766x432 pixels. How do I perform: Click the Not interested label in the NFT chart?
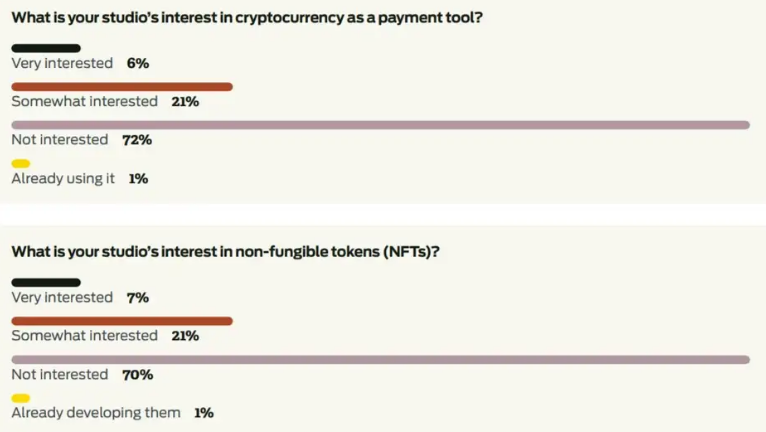click(x=60, y=375)
